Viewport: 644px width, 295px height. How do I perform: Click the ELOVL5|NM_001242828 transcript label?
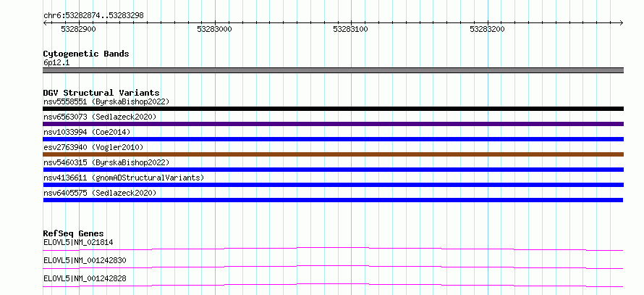click(x=85, y=278)
